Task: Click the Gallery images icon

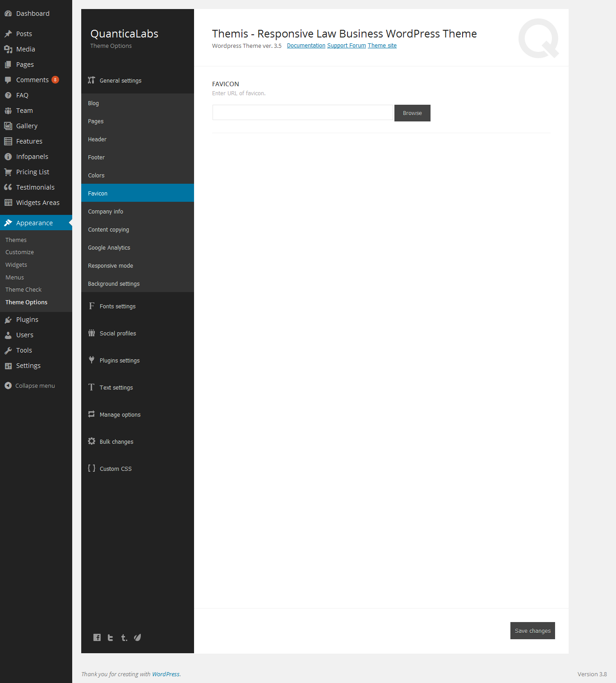Action: [x=8, y=126]
